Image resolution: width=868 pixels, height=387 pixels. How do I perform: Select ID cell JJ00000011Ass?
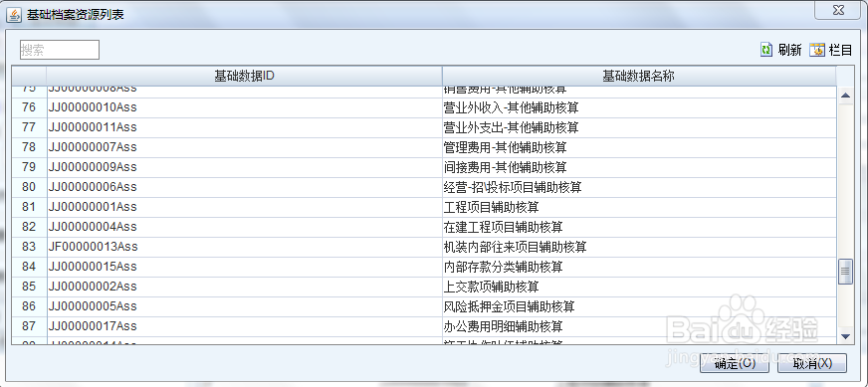244,127
